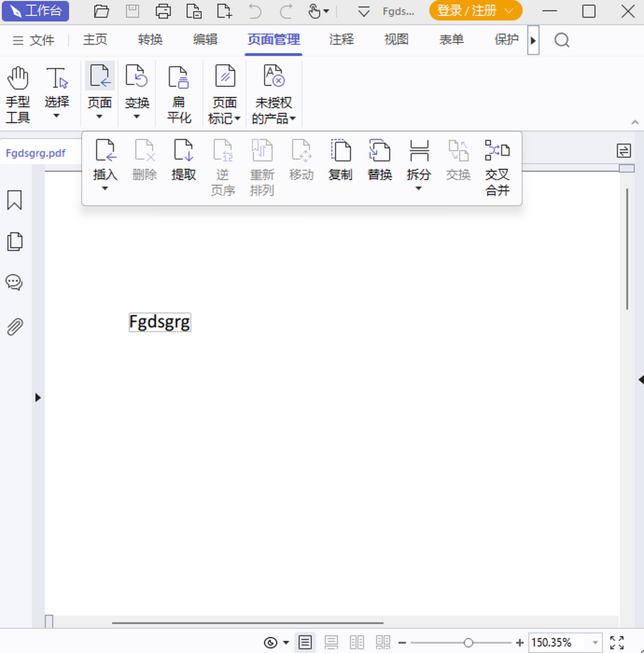Click the 提取 extract pages icon

pos(184,159)
